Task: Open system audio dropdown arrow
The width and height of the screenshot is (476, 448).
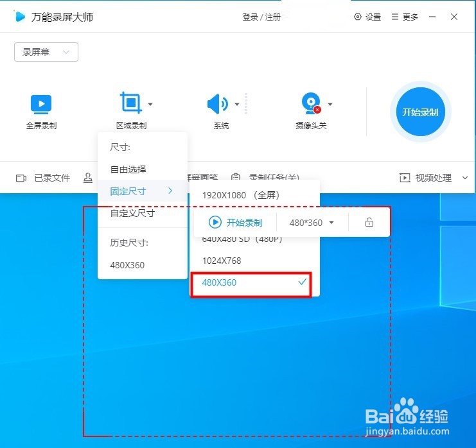Action: click(x=237, y=104)
